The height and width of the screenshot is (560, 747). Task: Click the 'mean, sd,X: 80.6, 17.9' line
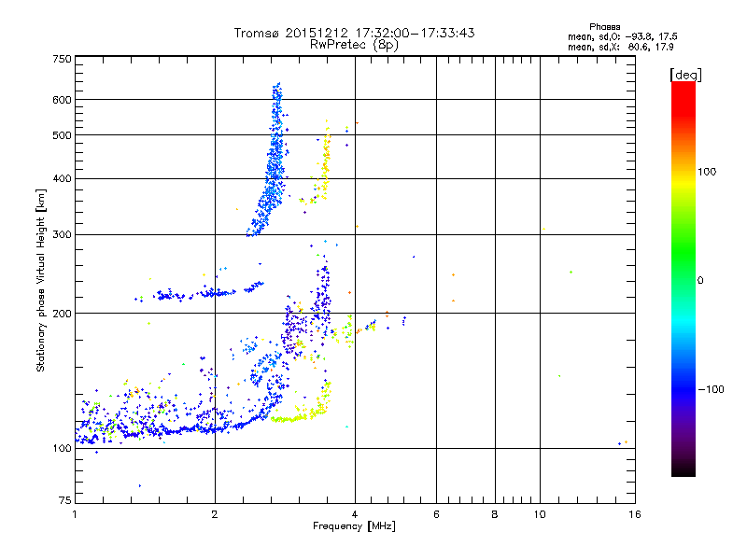(x=620, y=47)
